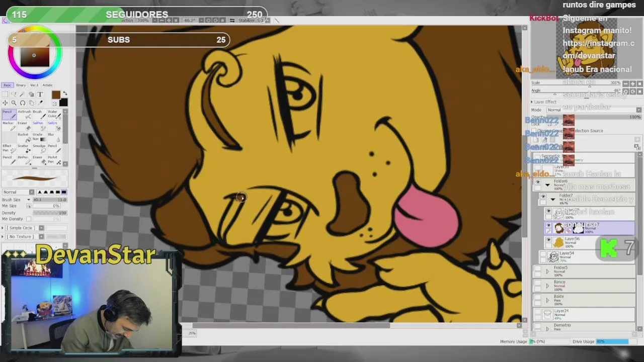The image size is (644, 362).
Task: Collapse the Folder7 layer group
Action: (553, 199)
